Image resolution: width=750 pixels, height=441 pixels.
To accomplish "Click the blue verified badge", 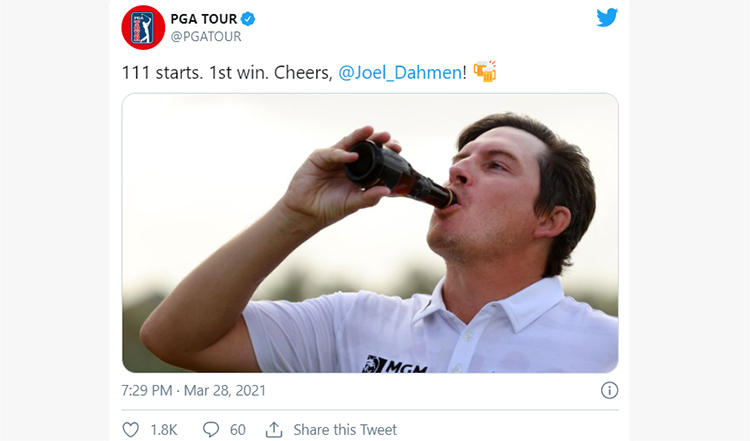I will (x=248, y=19).
